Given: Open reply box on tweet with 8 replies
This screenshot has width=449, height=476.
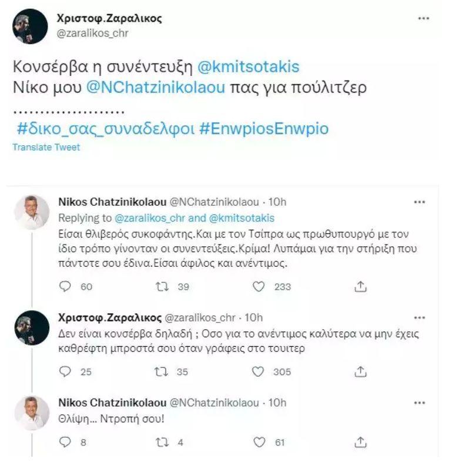Looking at the screenshot, I should click(x=66, y=441).
